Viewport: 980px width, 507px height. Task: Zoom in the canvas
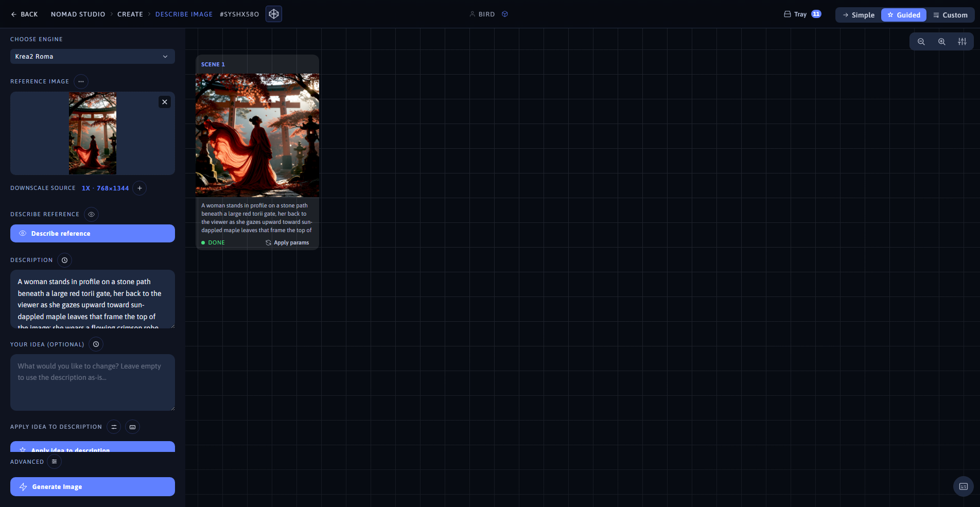tap(942, 42)
